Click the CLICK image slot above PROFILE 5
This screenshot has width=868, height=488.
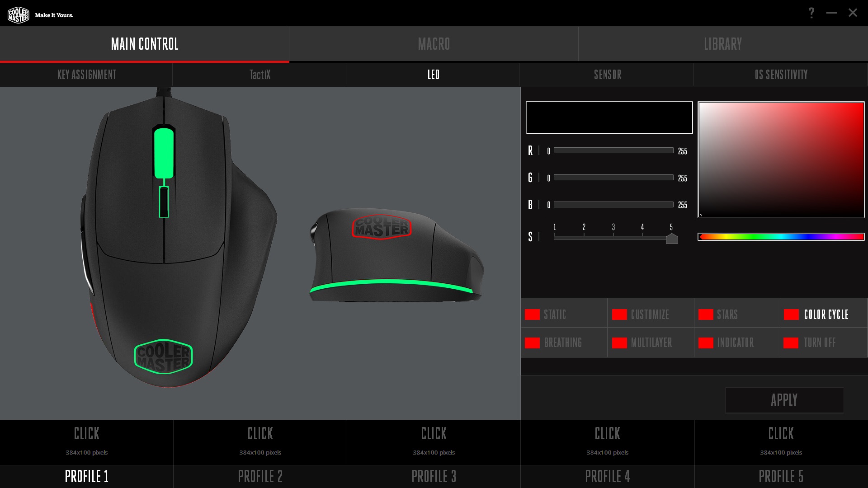(x=781, y=442)
